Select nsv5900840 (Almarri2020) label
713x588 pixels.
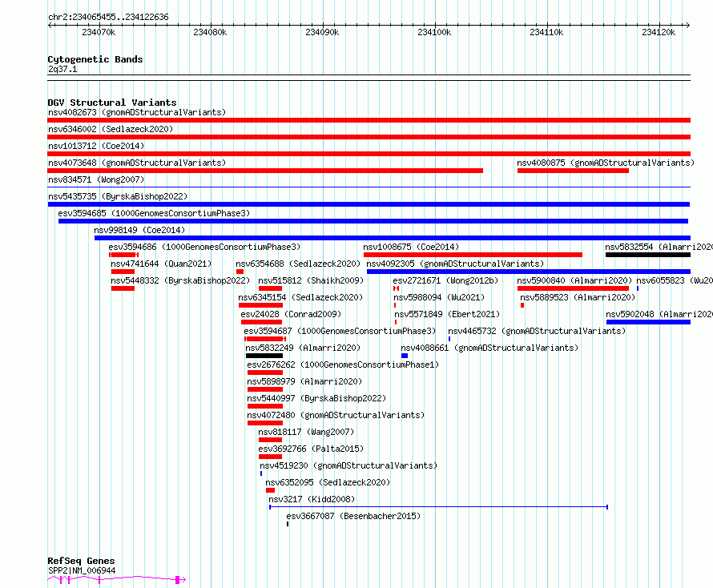coord(574,280)
